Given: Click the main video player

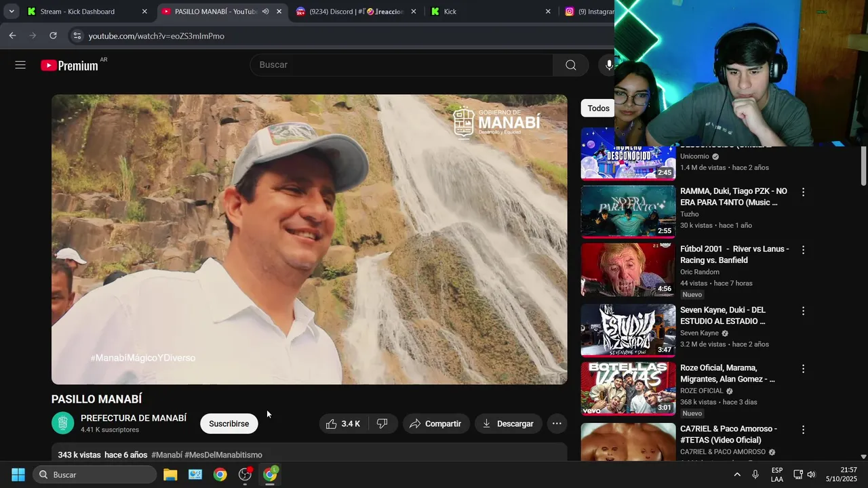Looking at the screenshot, I should pyautogui.click(x=309, y=239).
